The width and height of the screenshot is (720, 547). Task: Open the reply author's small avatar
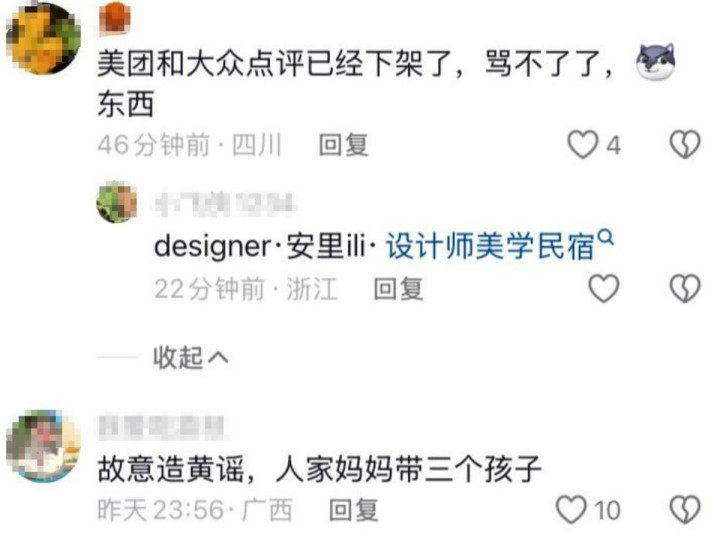pos(117,202)
